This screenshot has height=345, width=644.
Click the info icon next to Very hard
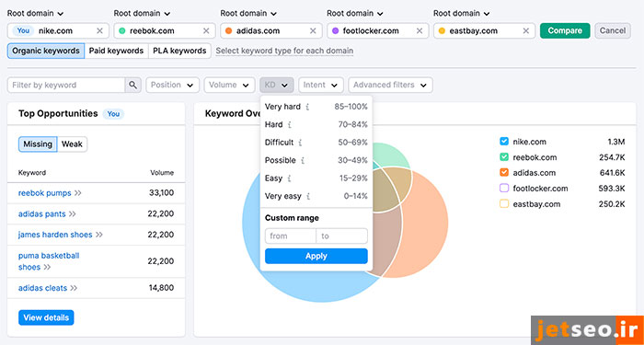point(307,107)
